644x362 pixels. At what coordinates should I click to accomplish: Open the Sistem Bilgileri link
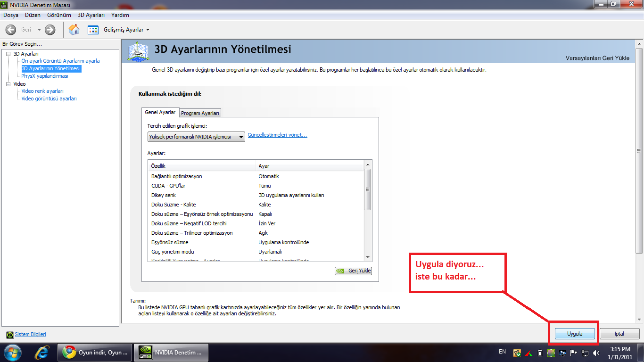31,334
